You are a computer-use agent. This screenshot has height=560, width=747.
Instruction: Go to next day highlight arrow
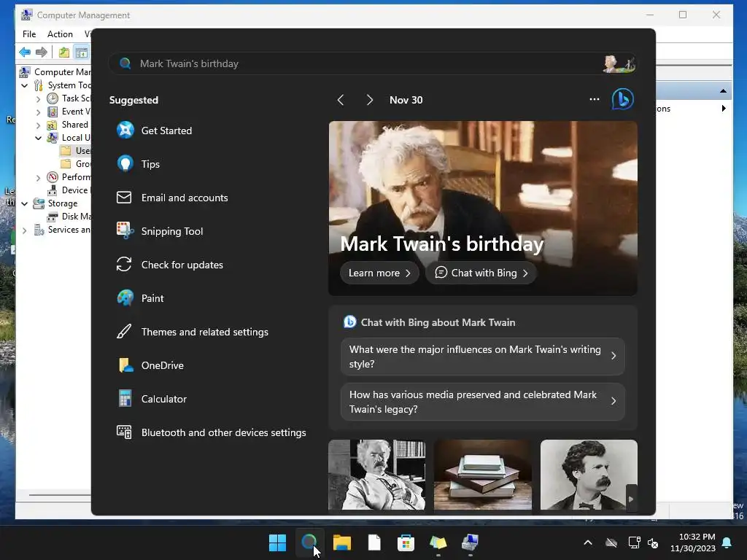pyautogui.click(x=369, y=99)
